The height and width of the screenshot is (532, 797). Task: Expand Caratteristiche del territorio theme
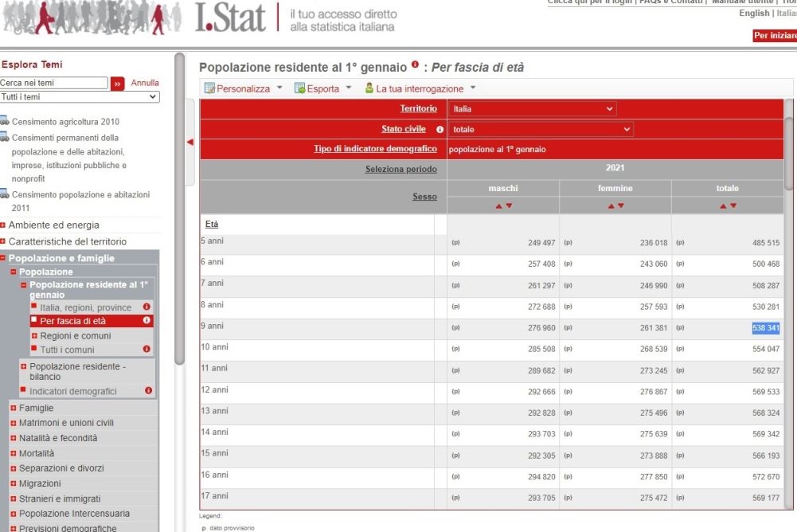pos(2,241)
